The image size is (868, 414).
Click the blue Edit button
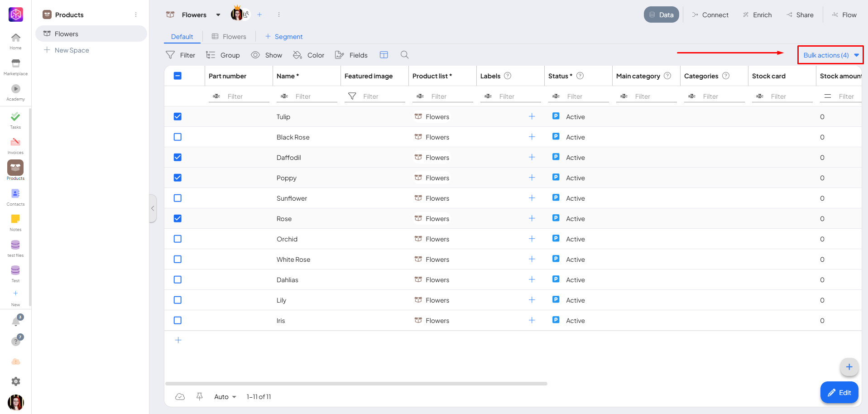coord(839,393)
